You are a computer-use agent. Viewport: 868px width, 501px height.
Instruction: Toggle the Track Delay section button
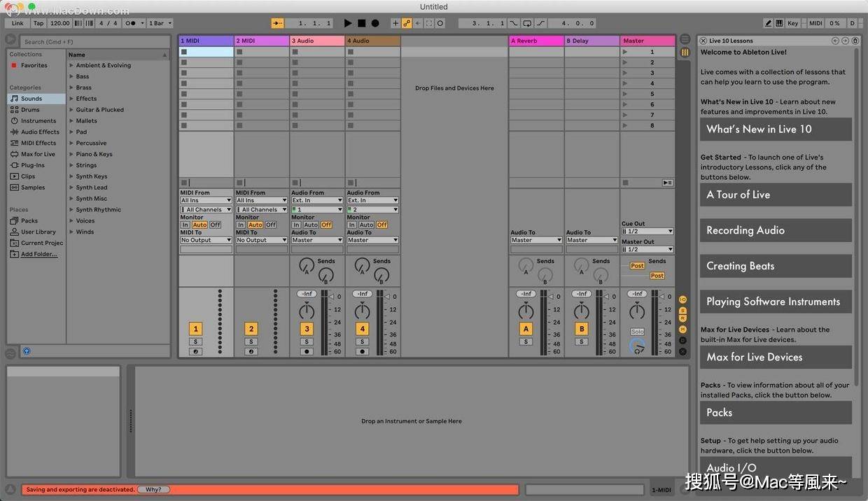(683, 340)
